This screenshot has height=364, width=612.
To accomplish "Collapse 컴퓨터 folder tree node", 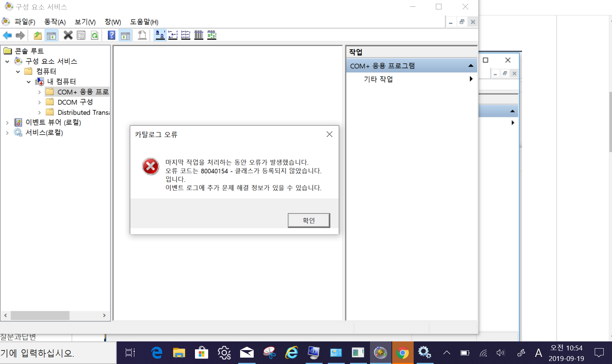I will pyautogui.click(x=18, y=72).
